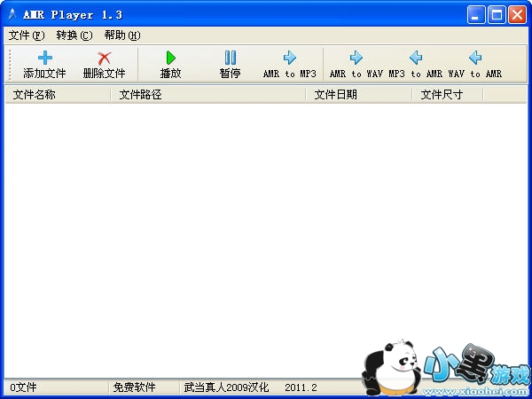532x399 pixels.
Task: Sort by the 文件名称 column header
Action: coord(58,95)
